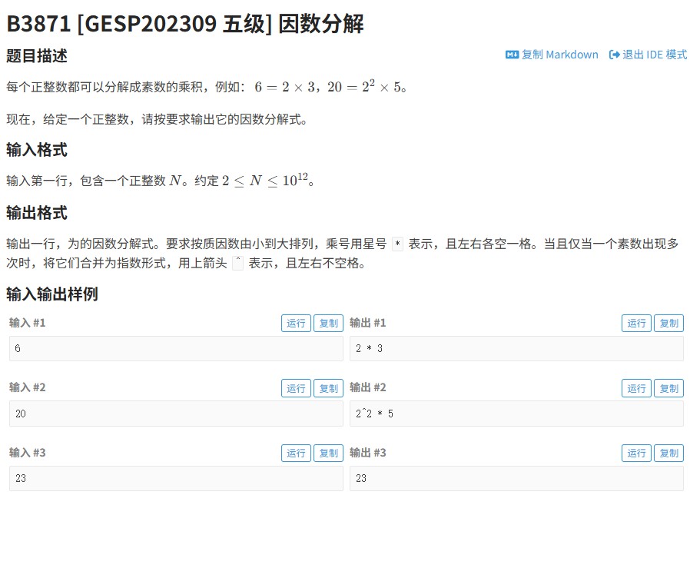This screenshot has height=588, width=700.
Task: Click the inline star symbol code chip
Action: point(397,244)
